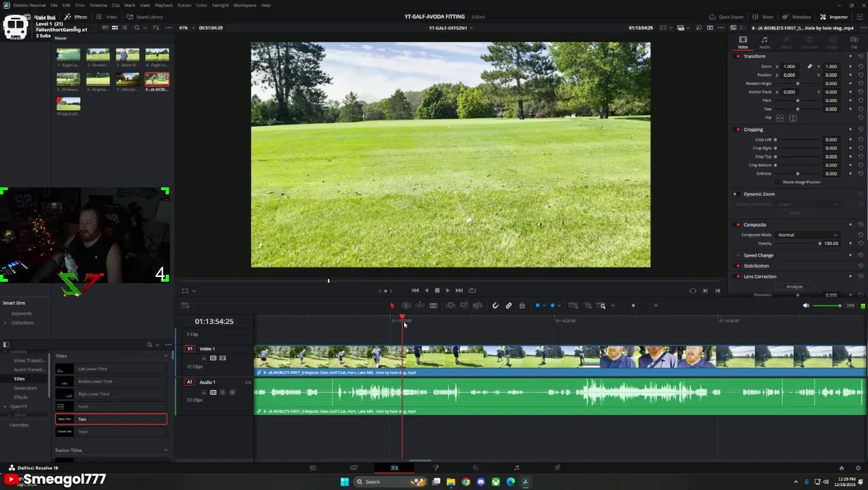868x490 pixels.
Task: Expand the Speed Change section
Action: (x=758, y=255)
